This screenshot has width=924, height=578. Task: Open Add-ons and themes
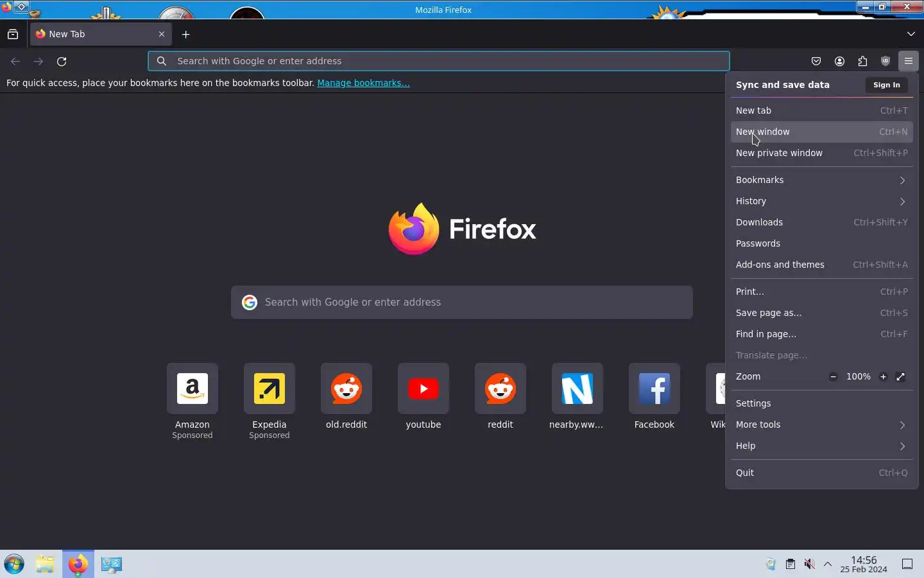[x=822, y=265]
